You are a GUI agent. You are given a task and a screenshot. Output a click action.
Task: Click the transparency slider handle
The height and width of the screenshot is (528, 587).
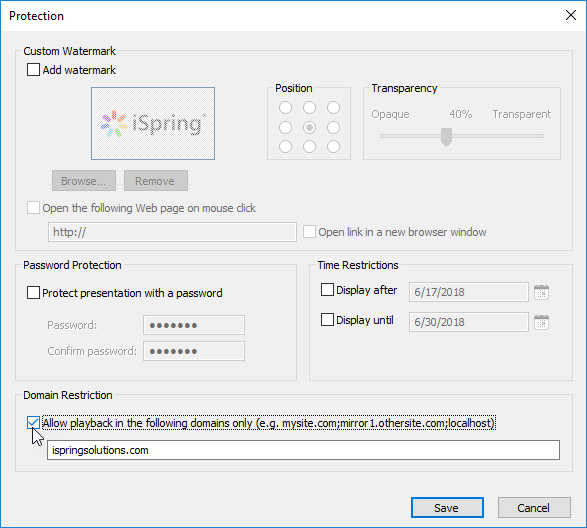(446, 137)
